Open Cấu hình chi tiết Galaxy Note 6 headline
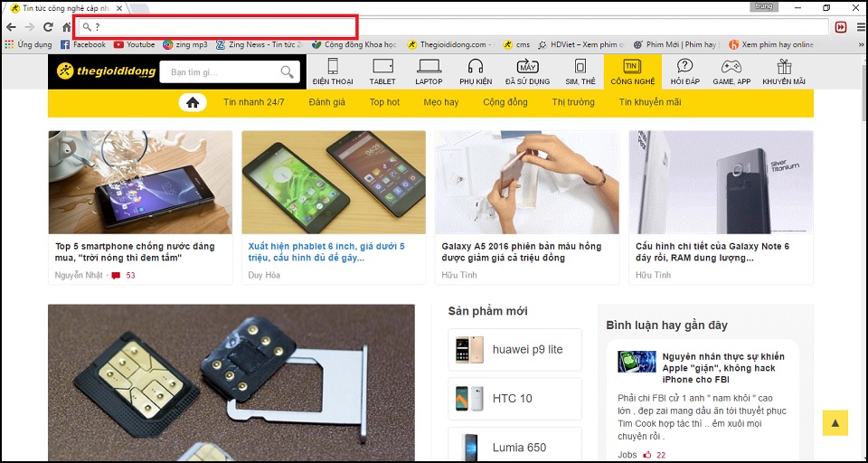The height and width of the screenshot is (463, 868). tap(712, 252)
